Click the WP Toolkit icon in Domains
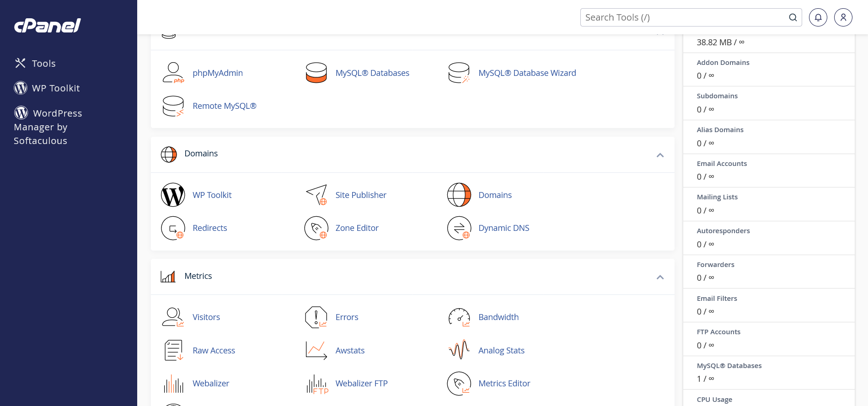The width and height of the screenshot is (868, 406). click(173, 195)
